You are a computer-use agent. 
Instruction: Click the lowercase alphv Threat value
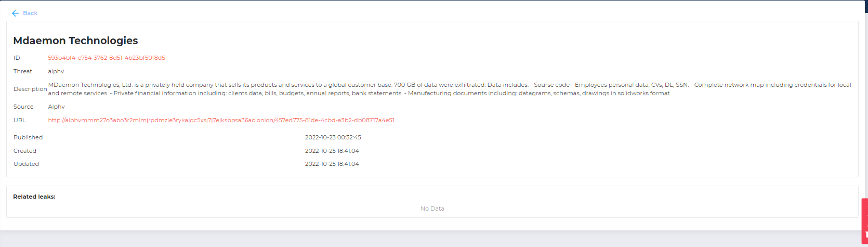[56, 71]
